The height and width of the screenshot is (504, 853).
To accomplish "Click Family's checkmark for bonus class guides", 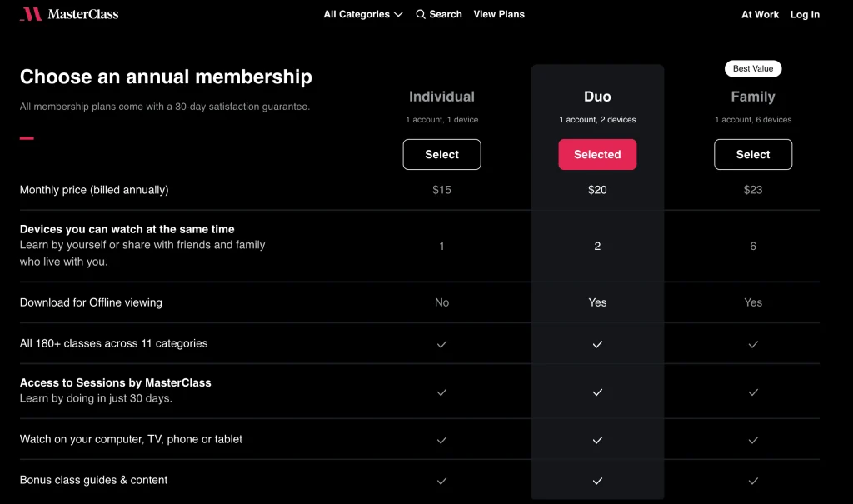I will click(753, 481).
